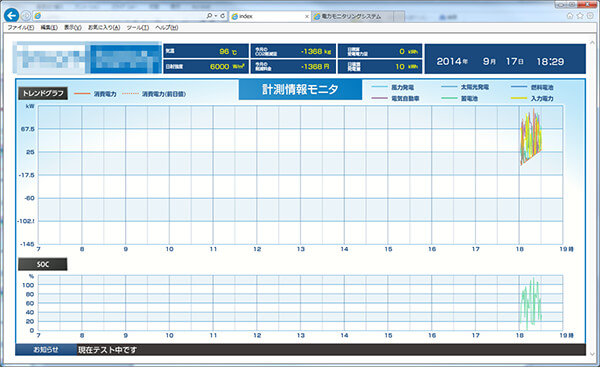Open the ヘルプ(H) menu
600x367 pixels.
click(x=166, y=28)
